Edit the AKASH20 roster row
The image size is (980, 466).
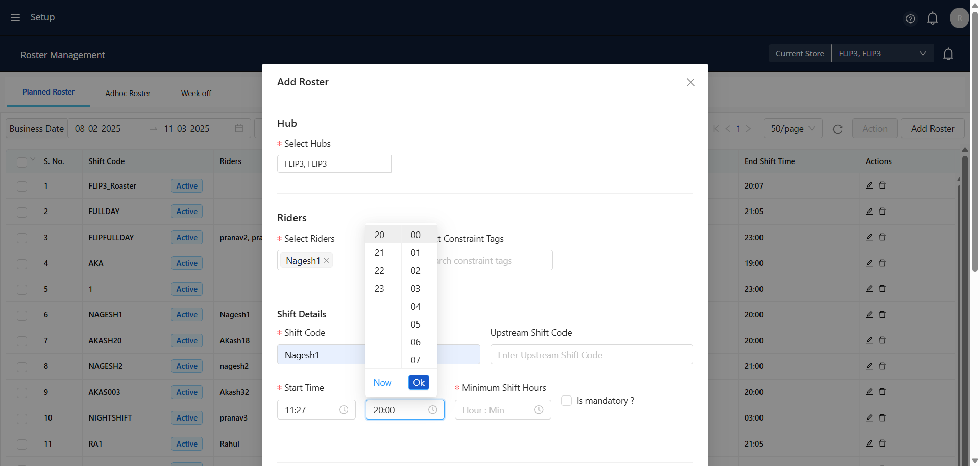(869, 340)
